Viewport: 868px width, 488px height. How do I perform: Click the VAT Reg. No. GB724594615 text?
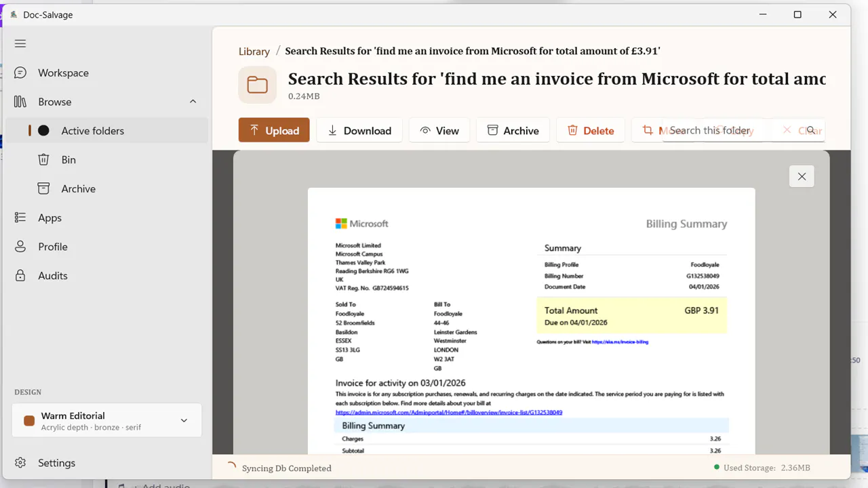pos(372,288)
